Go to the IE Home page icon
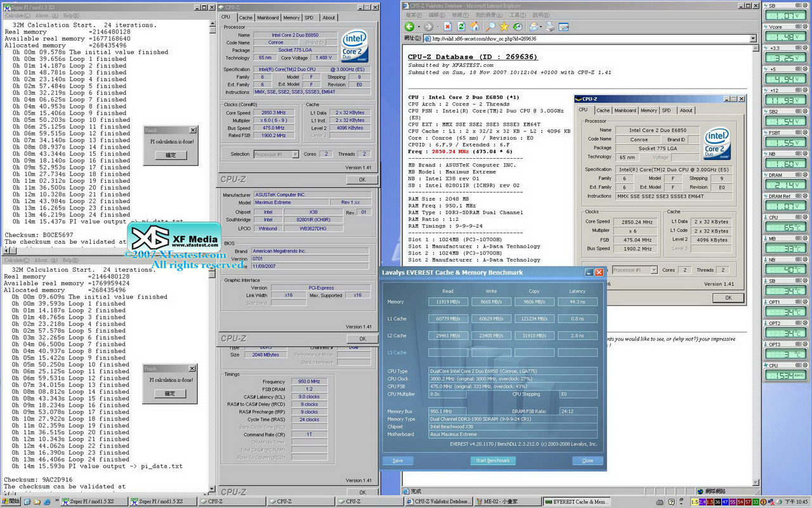812x508 pixels. [475, 27]
